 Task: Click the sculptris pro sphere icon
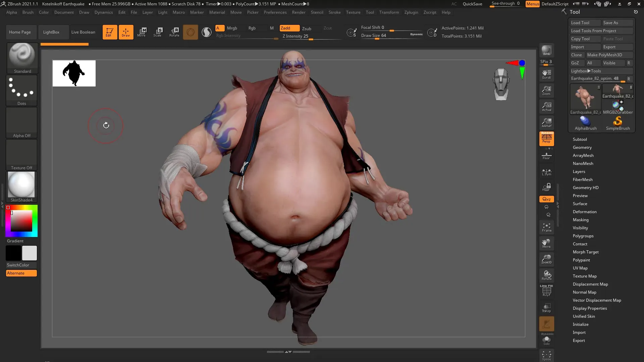[207, 32]
